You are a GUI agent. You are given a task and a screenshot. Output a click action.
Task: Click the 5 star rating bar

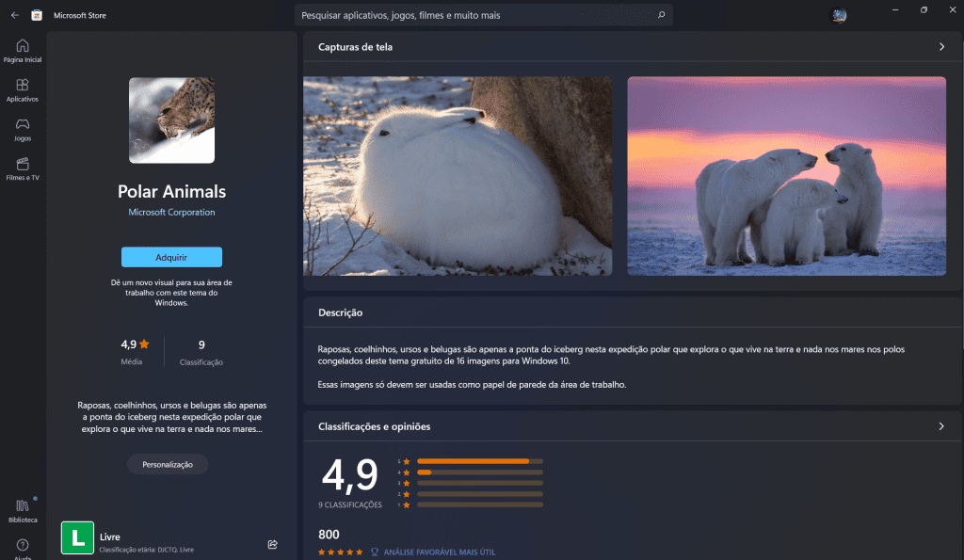[479, 461]
